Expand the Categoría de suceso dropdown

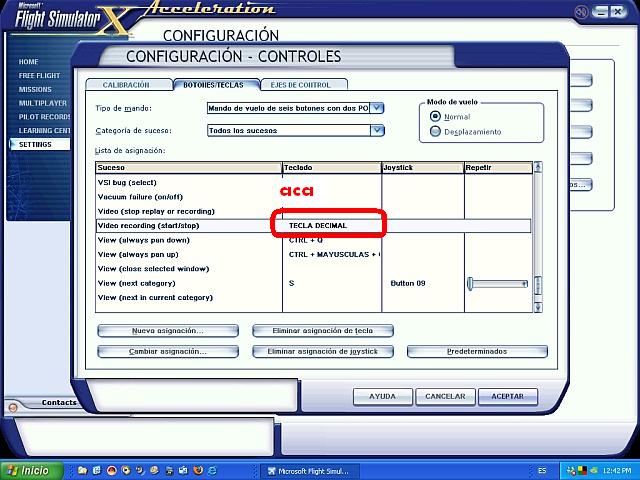(x=378, y=131)
